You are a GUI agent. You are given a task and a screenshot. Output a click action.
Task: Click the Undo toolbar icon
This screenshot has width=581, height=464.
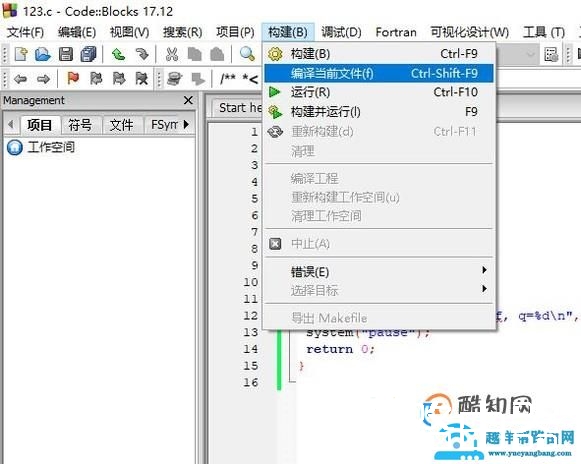pyautogui.click(x=119, y=54)
